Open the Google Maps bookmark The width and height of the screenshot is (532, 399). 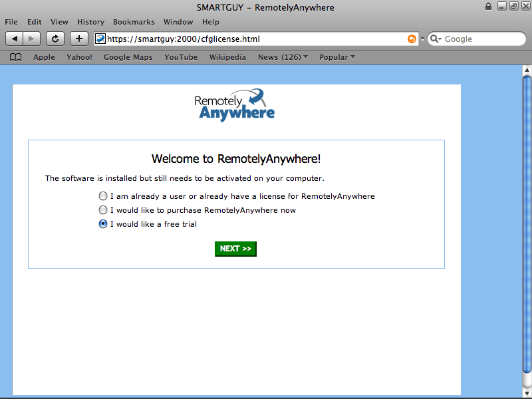point(128,57)
